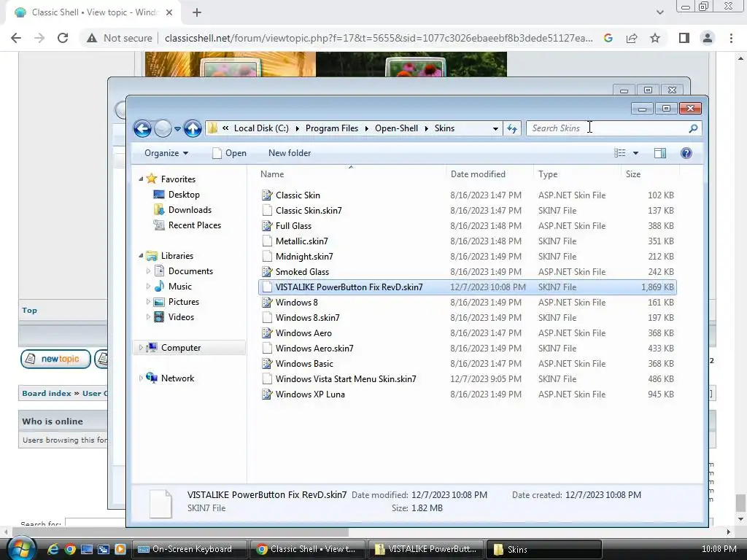Select Desktop in Favorites
Screen dimensions: 747x560
point(184,194)
